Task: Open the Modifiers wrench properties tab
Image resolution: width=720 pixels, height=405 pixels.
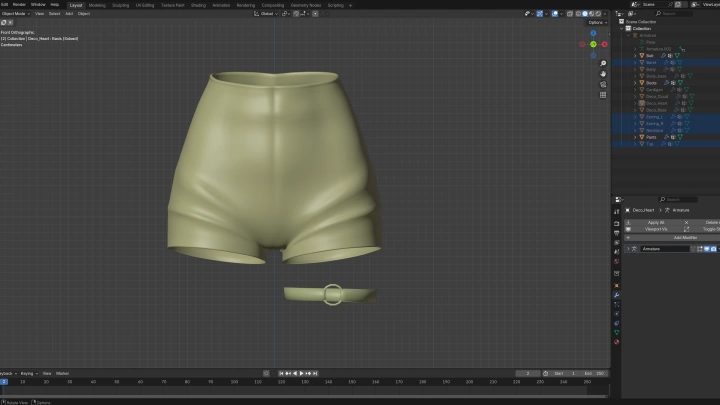Action: [x=617, y=295]
